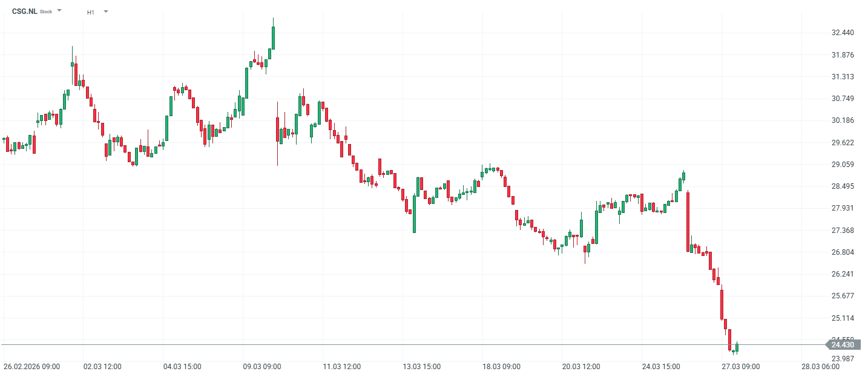Select the 13.03 15:00 time label
The image size is (868, 377).
pos(422,367)
